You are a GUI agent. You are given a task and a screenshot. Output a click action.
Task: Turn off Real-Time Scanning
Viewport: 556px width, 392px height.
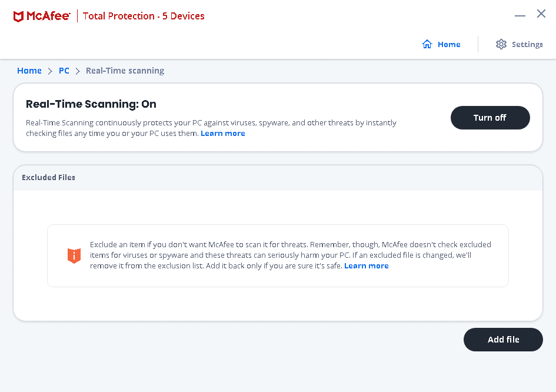[490, 118]
